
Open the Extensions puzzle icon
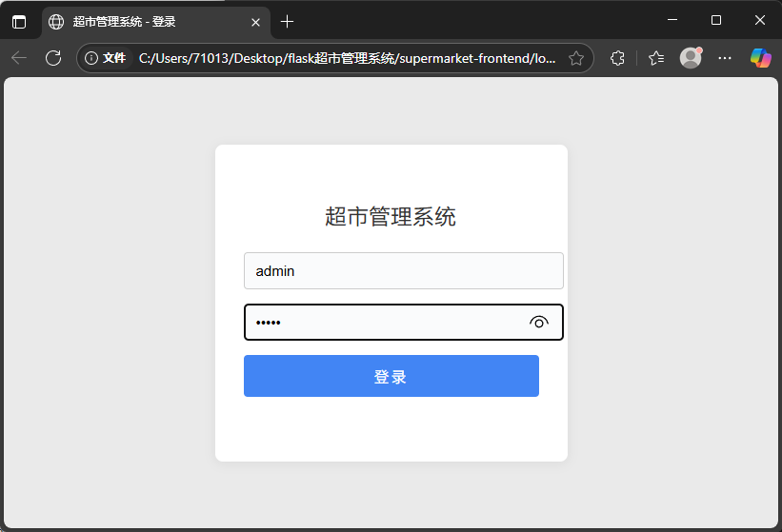(617, 58)
